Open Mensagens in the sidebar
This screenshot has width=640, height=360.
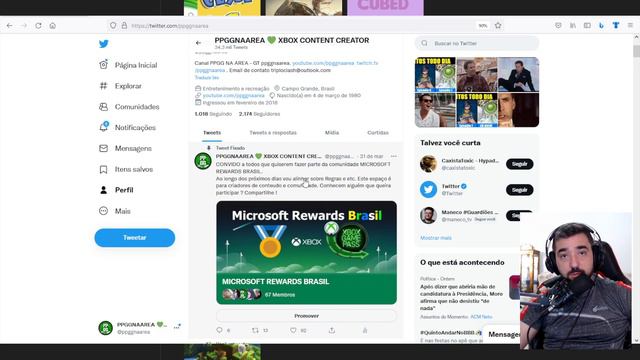pyautogui.click(x=125, y=148)
